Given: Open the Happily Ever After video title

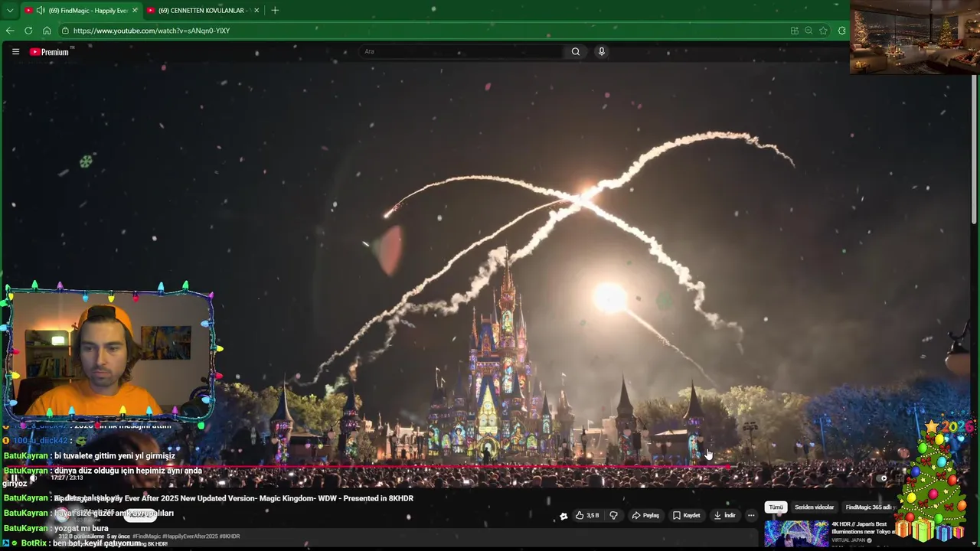Looking at the screenshot, I should (x=234, y=498).
